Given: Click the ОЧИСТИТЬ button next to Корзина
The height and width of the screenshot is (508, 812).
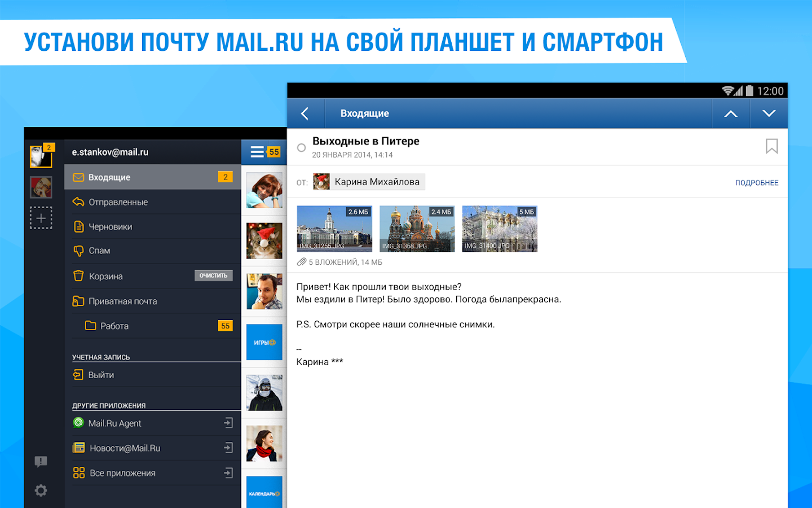Looking at the screenshot, I should coord(214,275).
